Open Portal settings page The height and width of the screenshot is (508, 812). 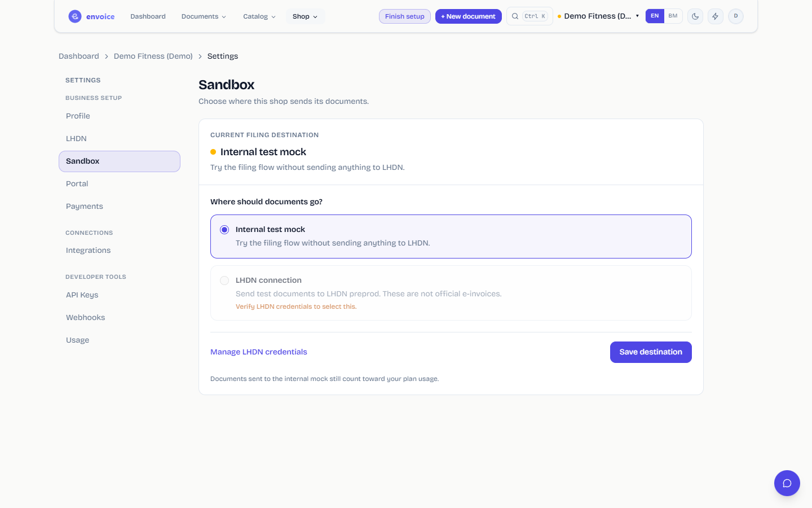pyautogui.click(x=120, y=184)
